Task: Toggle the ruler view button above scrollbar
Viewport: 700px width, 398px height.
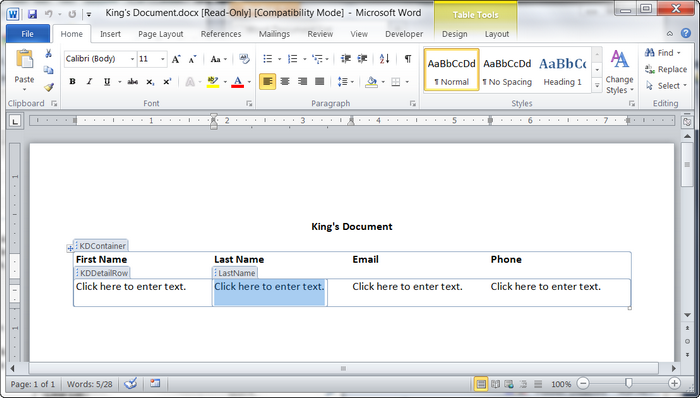Action: [687, 121]
